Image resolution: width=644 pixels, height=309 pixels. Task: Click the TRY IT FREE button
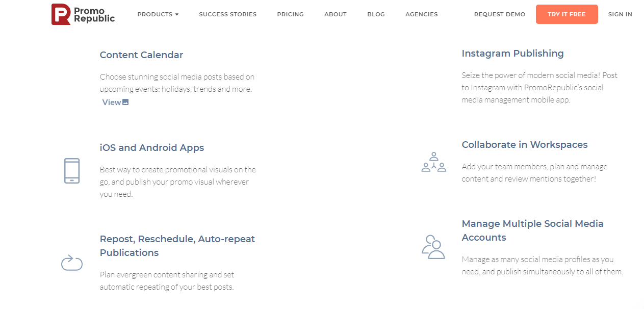(566, 14)
